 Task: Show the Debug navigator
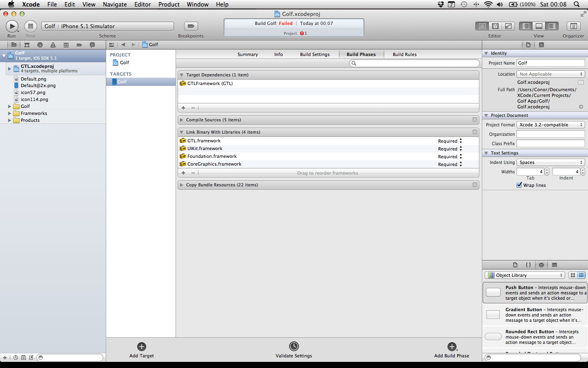66,45
